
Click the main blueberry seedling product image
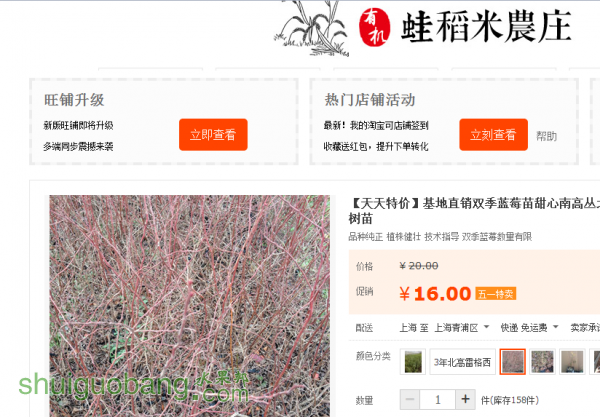(x=189, y=306)
